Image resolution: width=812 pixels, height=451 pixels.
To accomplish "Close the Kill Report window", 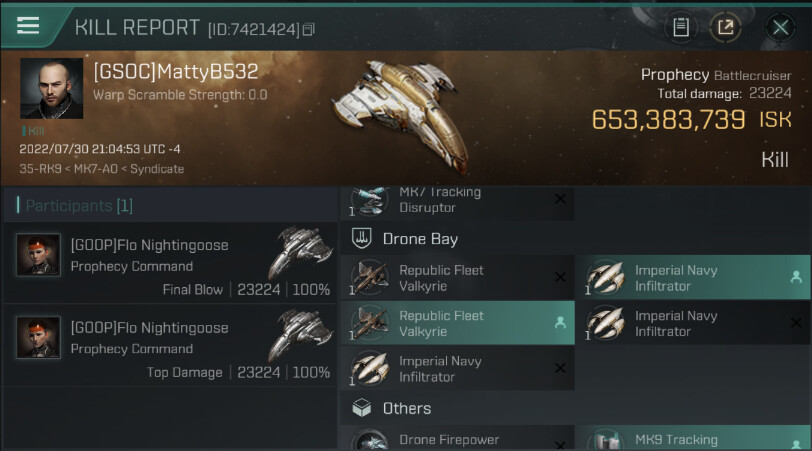I will click(781, 27).
